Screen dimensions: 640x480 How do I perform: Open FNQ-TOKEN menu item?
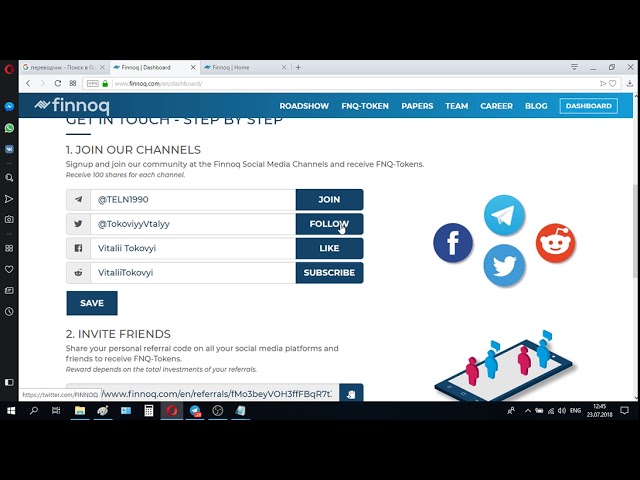(x=365, y=106)
